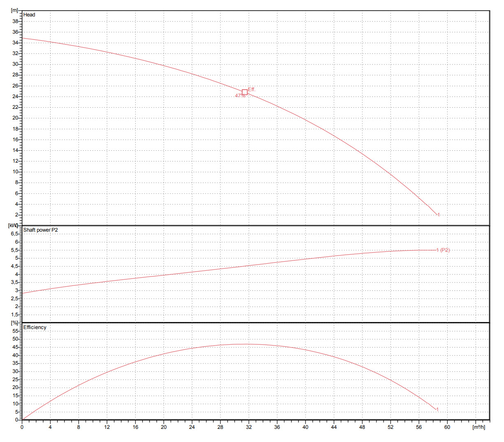Click the 47% efficiency value label
Viewport: 504px width, 442px height.
click(240, 96)
